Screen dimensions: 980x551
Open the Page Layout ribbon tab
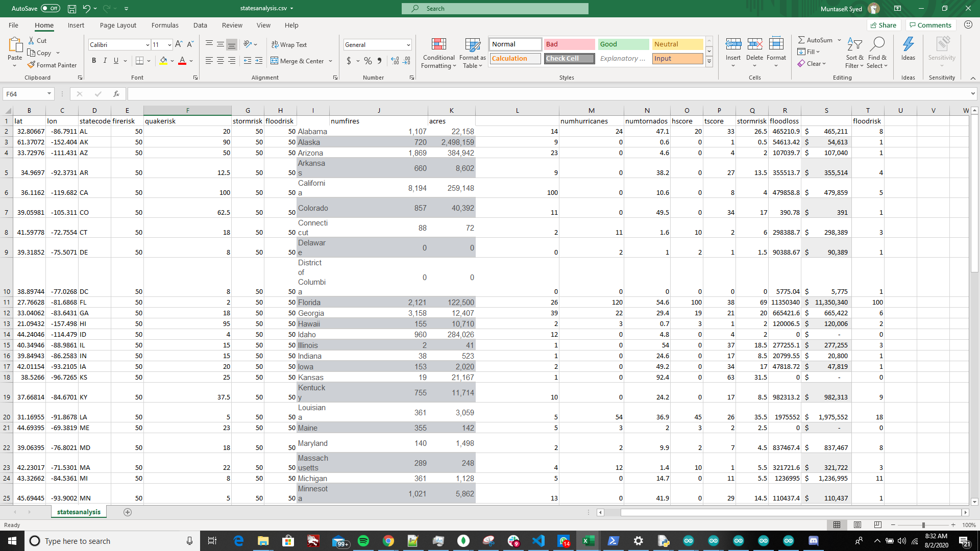tap(118, 25)
